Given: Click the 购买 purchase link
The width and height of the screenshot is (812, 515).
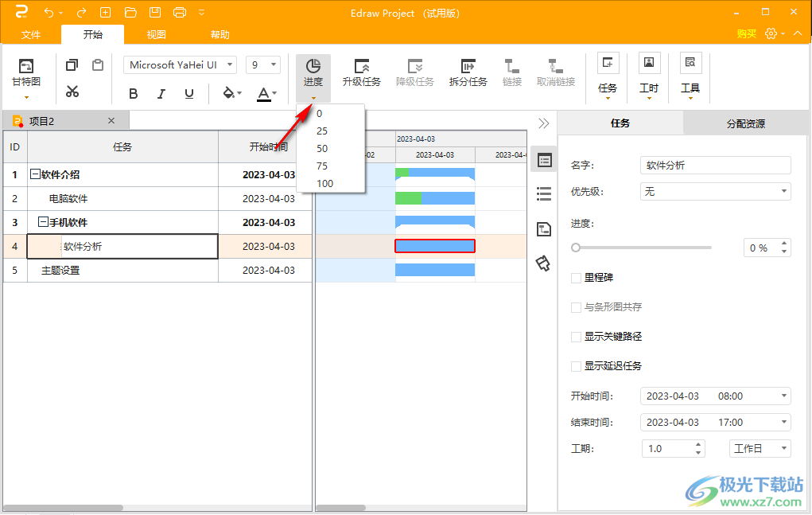Looking at the screenshot, I should point(746,33).
